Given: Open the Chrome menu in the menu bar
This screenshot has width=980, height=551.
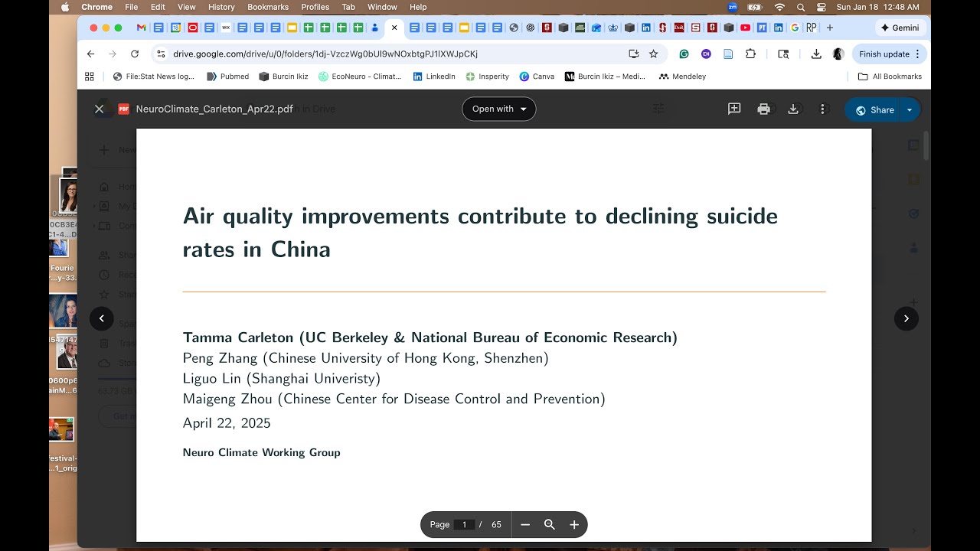Looking at the screenshot, I should click(x=97, y=7).
